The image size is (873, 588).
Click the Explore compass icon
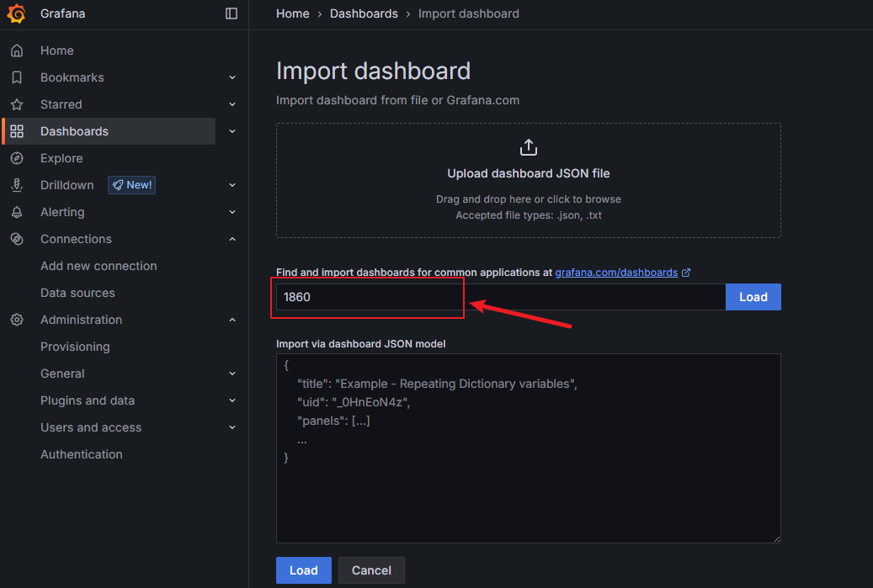[x=17, y=158]
